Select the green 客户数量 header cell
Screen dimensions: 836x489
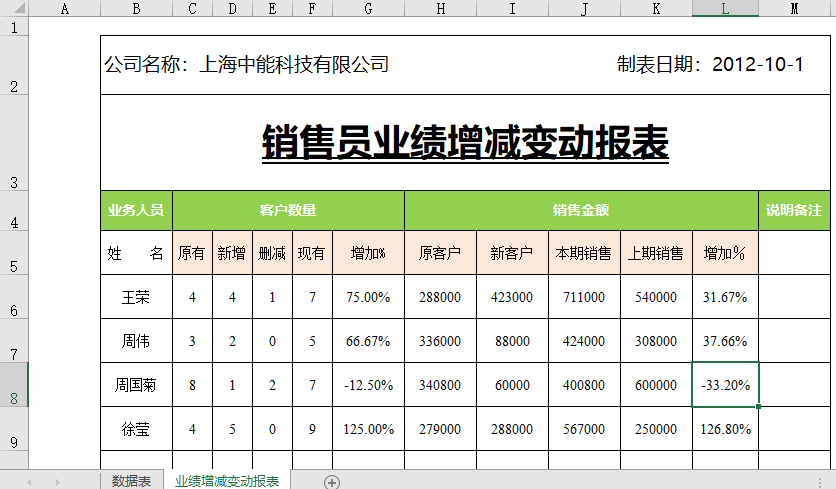(x=288, y=210)
